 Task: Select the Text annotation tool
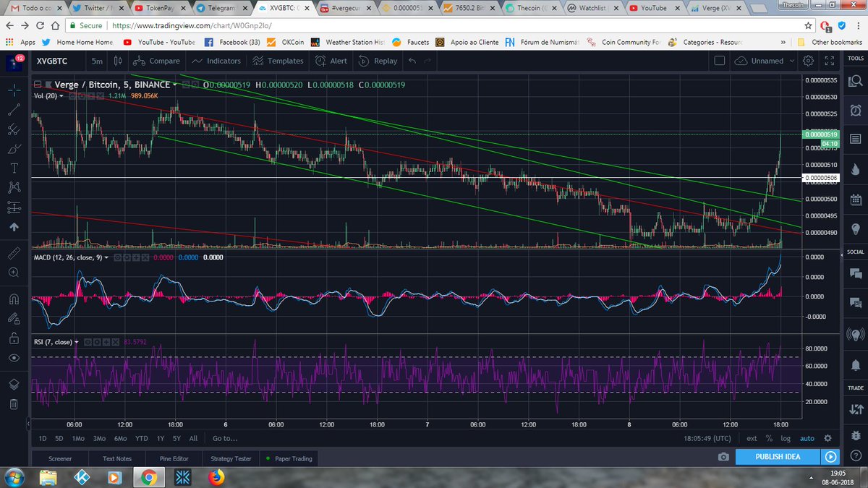(14, 168)
